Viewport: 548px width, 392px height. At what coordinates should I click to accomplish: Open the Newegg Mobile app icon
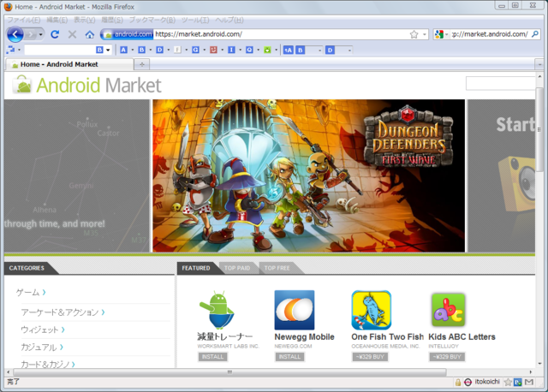(295, 310)
